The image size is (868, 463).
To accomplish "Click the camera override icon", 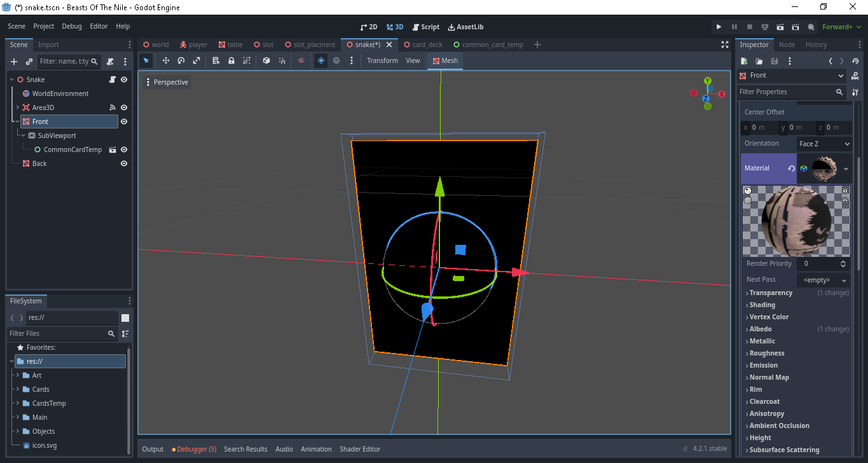I will (x=301, y=60).
